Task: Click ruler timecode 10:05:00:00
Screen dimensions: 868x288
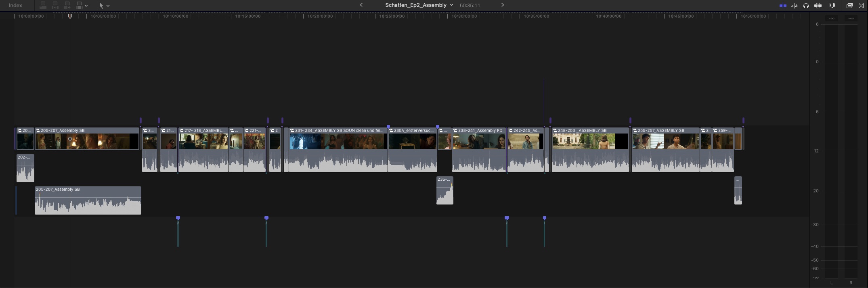Action: pos(103,17)
